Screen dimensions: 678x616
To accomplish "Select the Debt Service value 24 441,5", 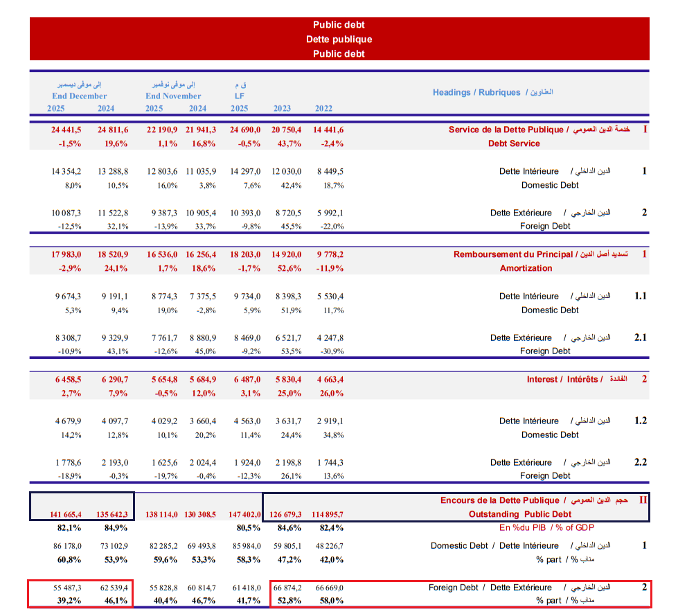I will pos(66,130).
